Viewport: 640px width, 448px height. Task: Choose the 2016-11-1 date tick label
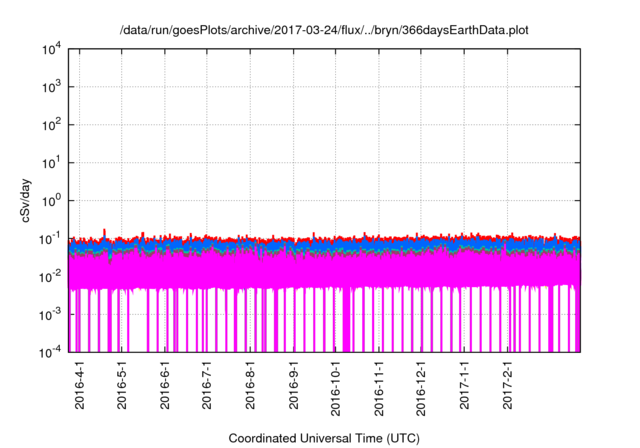[379, 387]
